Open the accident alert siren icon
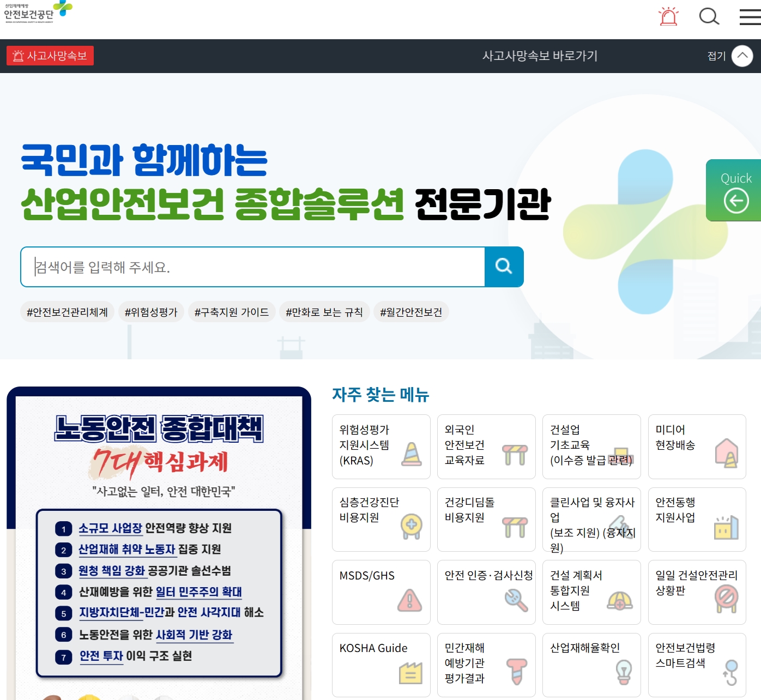The width and height of the screenshot is (761, 700). point(668,16)
